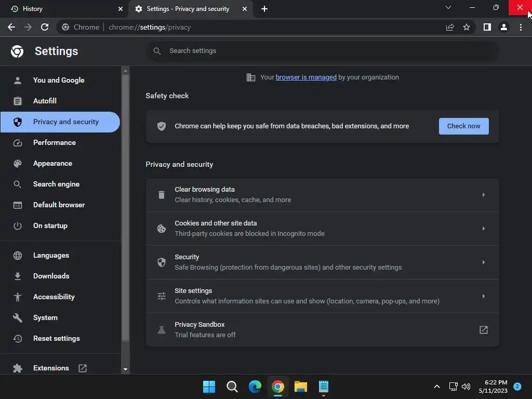Click the Safety check shield icon
This screenshot has width=532, height=399.
pos(162,126)
